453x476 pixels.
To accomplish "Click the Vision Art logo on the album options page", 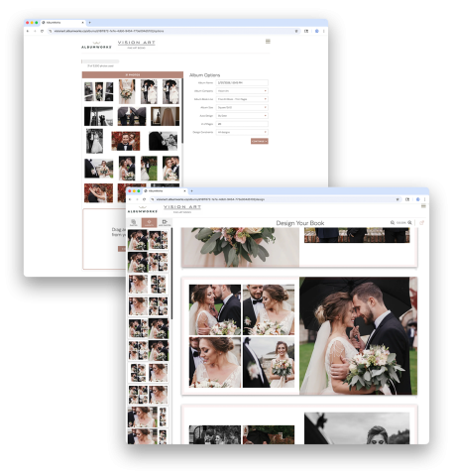I will pos(137,45).
